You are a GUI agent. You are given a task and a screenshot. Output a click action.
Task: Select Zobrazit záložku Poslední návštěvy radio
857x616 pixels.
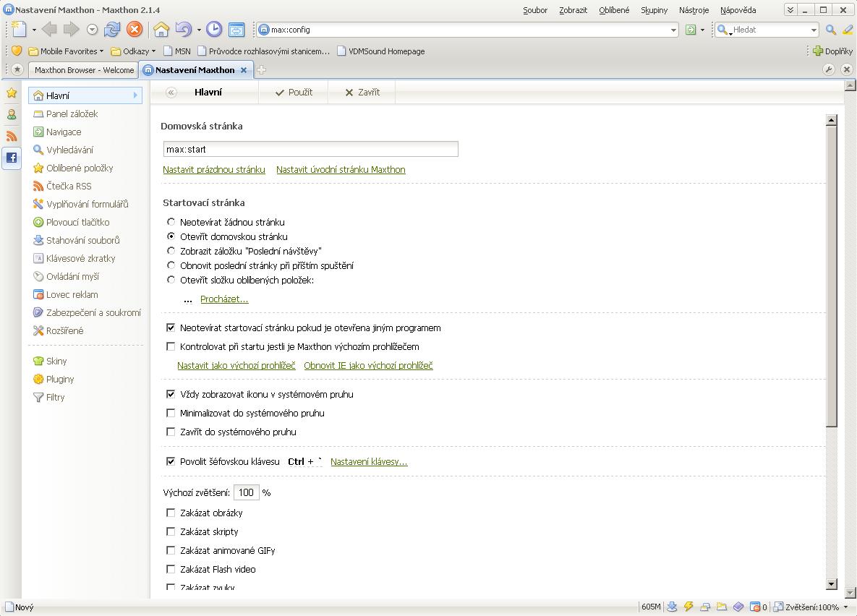(x=171, y=251)
